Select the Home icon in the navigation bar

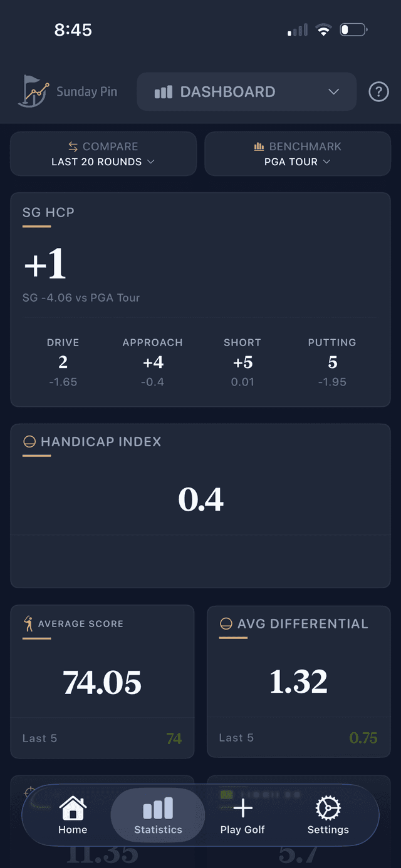coord(72,809)
